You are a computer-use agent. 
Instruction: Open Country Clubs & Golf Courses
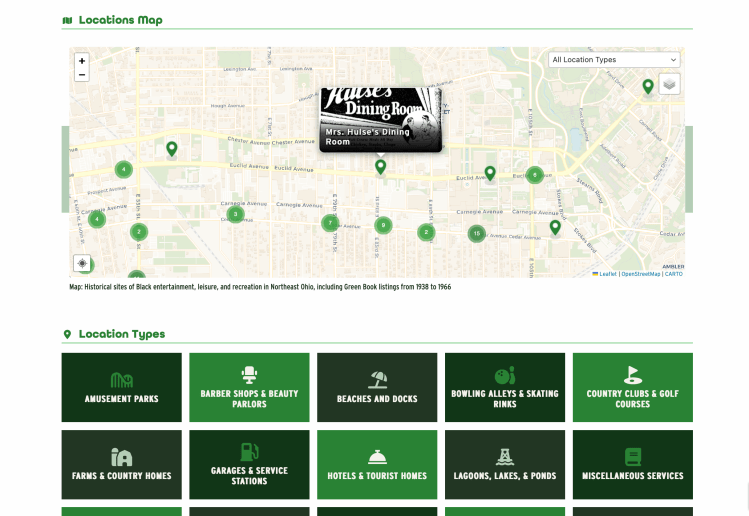(632, 387)
